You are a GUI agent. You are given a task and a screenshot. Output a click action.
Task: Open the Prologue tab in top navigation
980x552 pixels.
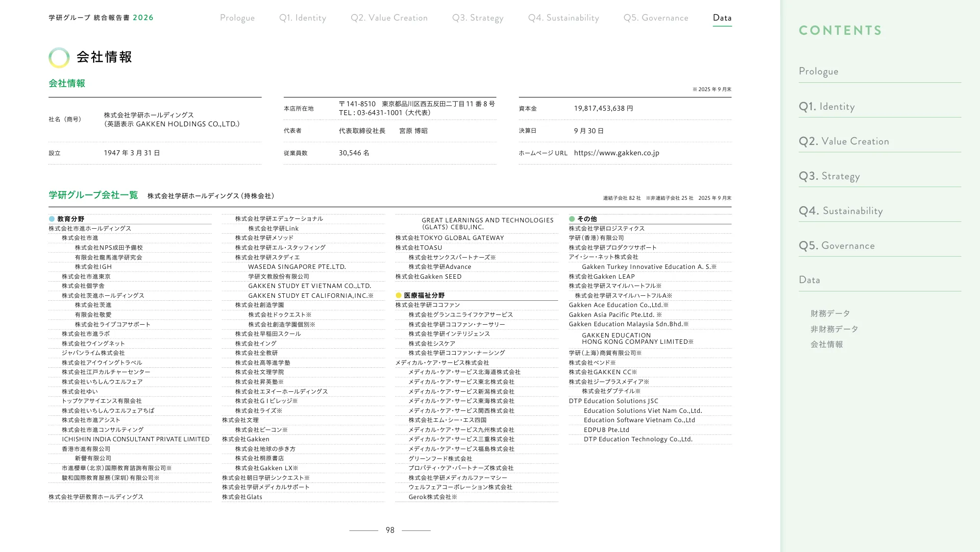(237, 18)
